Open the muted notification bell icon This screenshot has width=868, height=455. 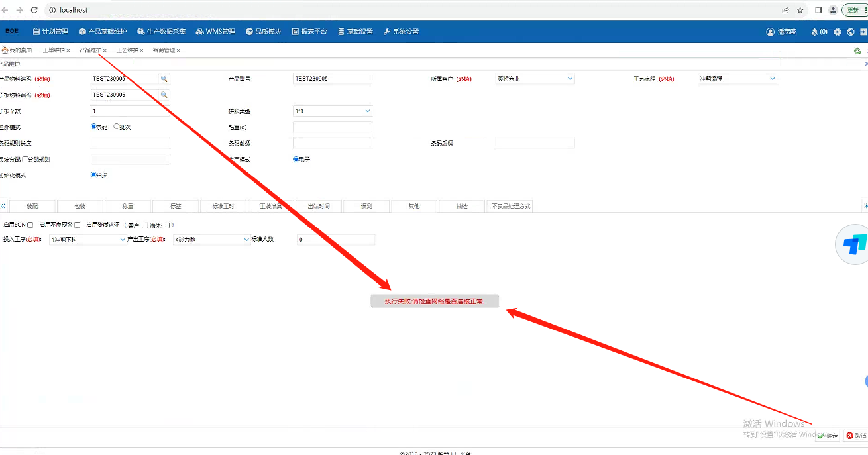tap(814, 32)
